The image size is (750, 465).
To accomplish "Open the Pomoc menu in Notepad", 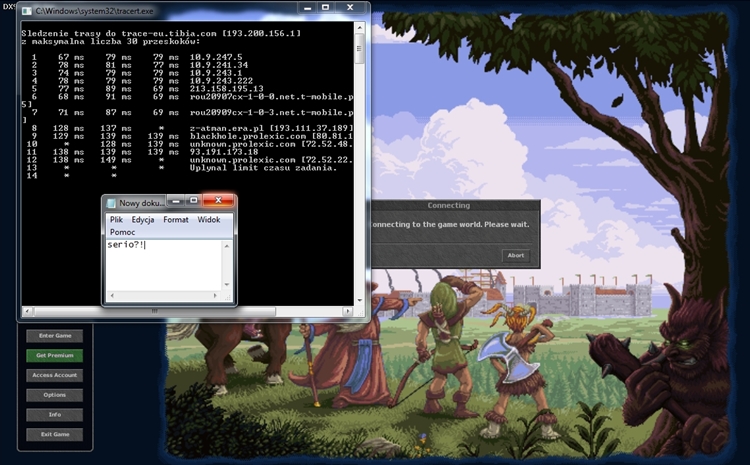I will [122, 232].
